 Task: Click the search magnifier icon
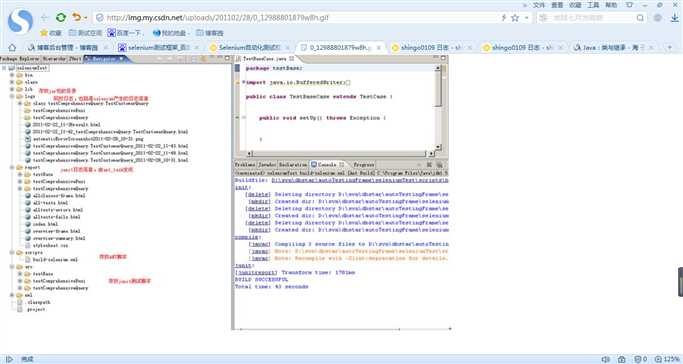(x=640, y=18)
